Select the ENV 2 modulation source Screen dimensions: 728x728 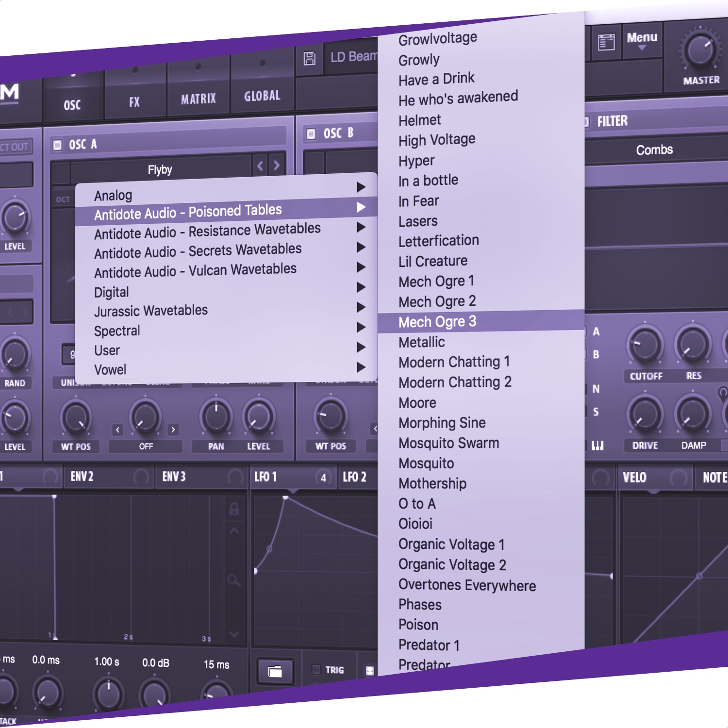click(x=83, y=477)
